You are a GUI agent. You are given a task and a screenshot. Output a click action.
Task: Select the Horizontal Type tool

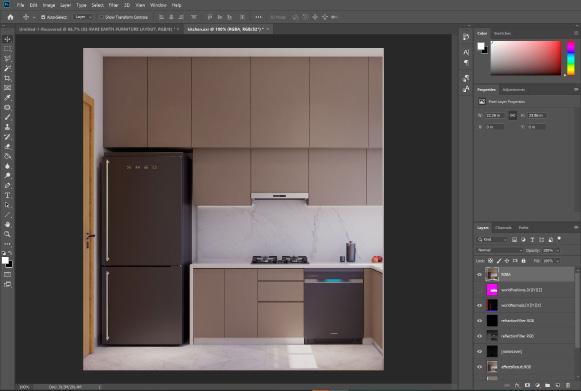click(x=7, y=195)
